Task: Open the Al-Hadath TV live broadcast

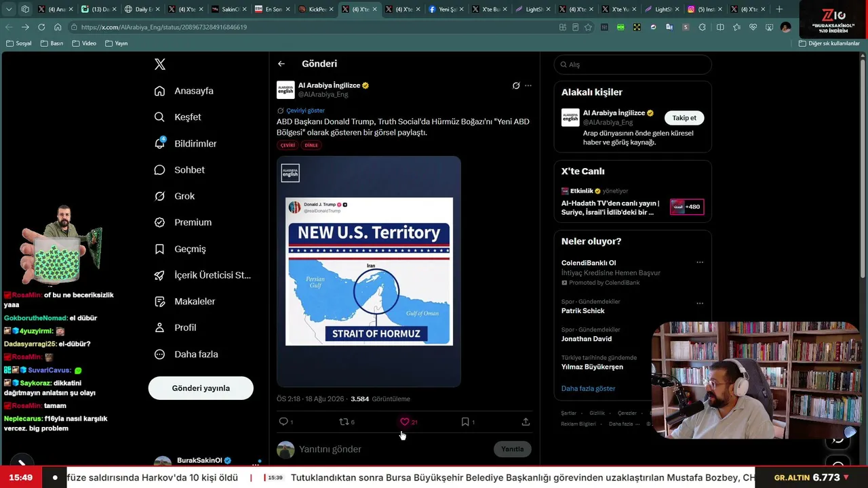Action: 610,207
